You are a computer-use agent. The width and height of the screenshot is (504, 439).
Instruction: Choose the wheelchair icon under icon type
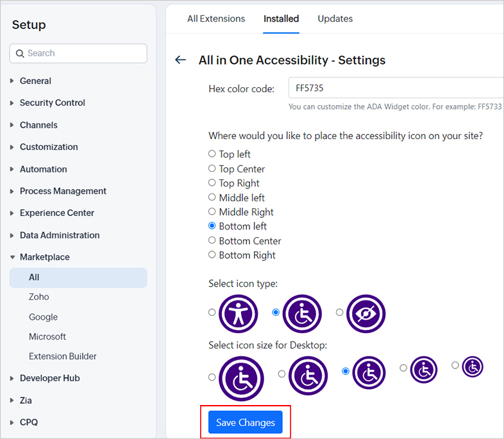pyautogui.click(x=302, y=314)
